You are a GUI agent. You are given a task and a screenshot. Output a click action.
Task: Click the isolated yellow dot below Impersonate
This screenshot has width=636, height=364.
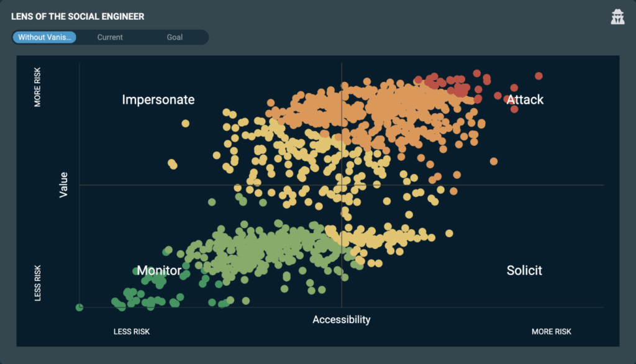[185, 124]
